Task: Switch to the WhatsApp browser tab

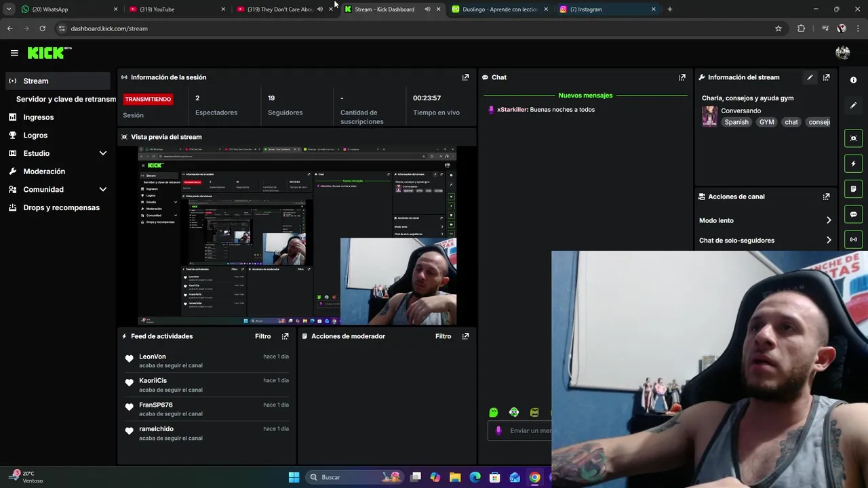Action: point(69,9)
